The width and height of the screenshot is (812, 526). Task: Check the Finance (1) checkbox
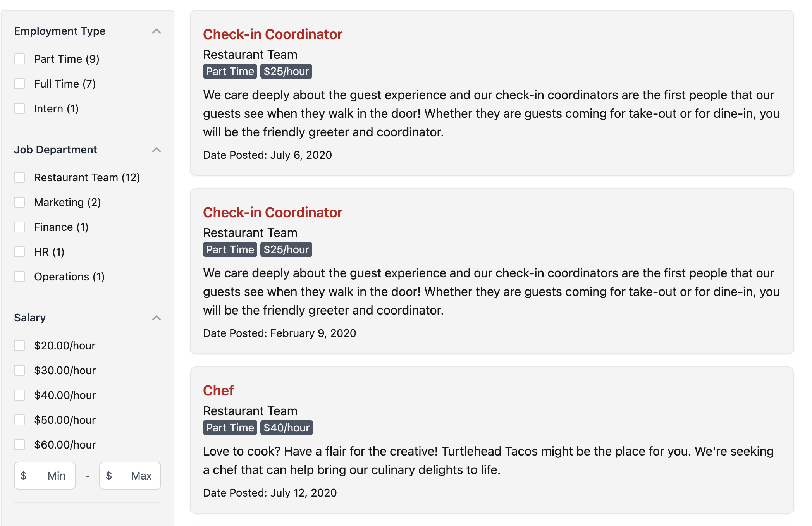click(x=19, y=227)
